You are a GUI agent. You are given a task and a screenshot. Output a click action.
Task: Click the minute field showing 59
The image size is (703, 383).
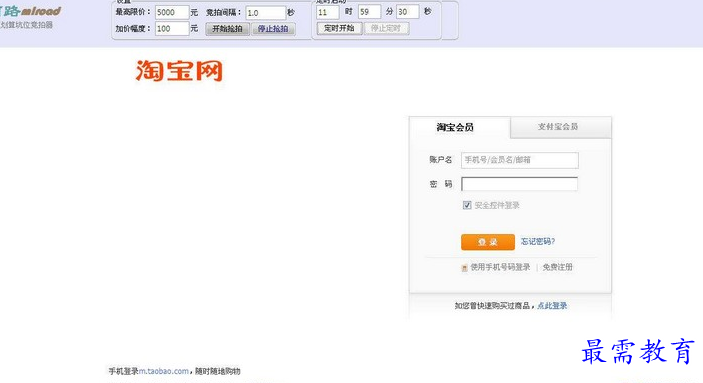coord(369,12)
